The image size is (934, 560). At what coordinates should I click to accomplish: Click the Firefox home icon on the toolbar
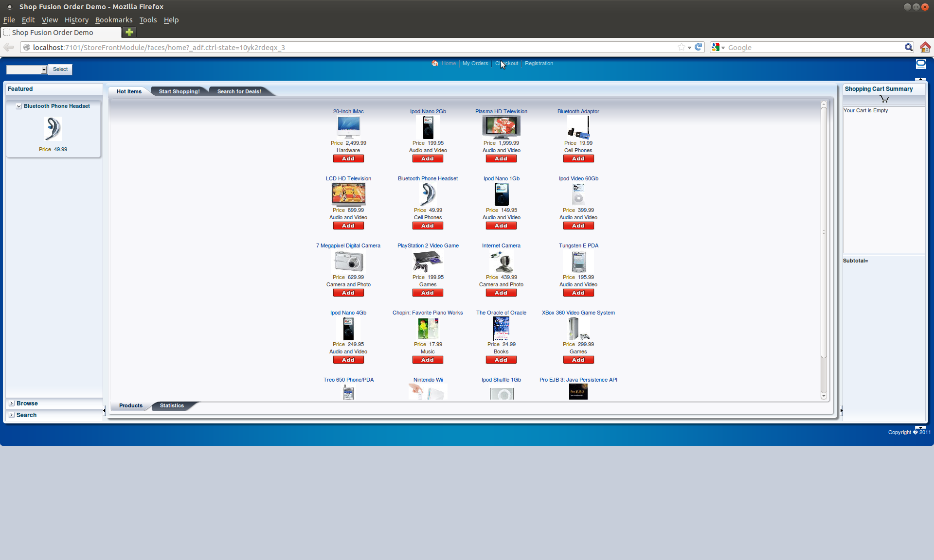tap(925, 47)
